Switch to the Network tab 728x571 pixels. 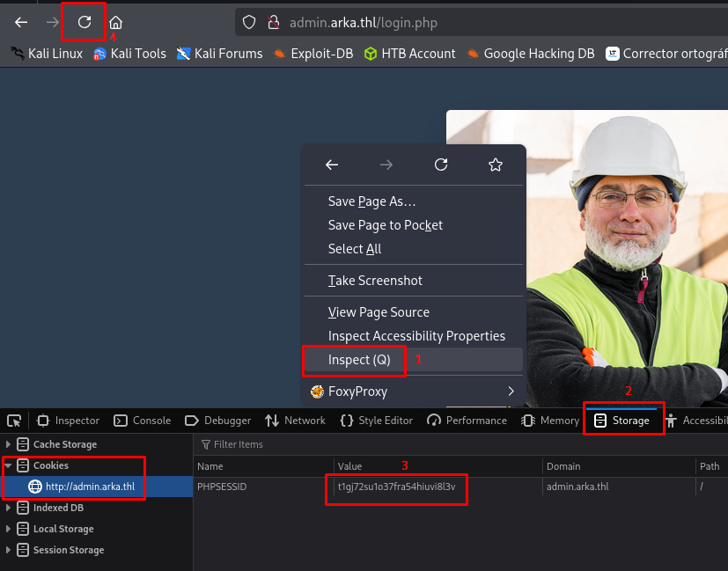(296, 421)
